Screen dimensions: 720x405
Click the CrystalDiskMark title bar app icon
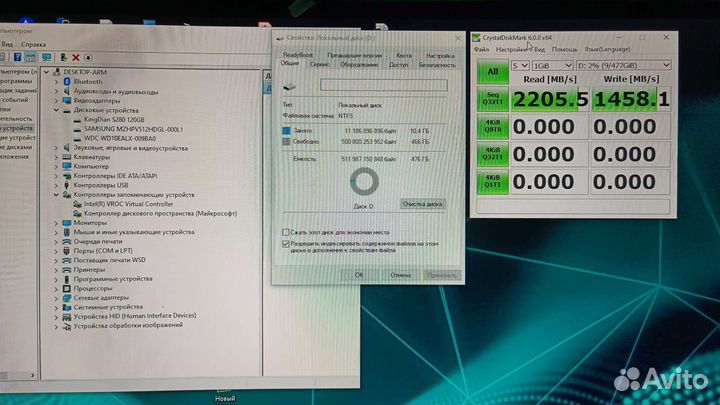[x=477, y=38]
